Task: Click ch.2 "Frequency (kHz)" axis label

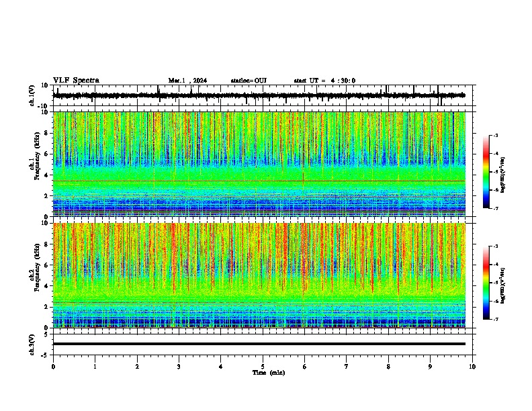Action: [37, 267]
